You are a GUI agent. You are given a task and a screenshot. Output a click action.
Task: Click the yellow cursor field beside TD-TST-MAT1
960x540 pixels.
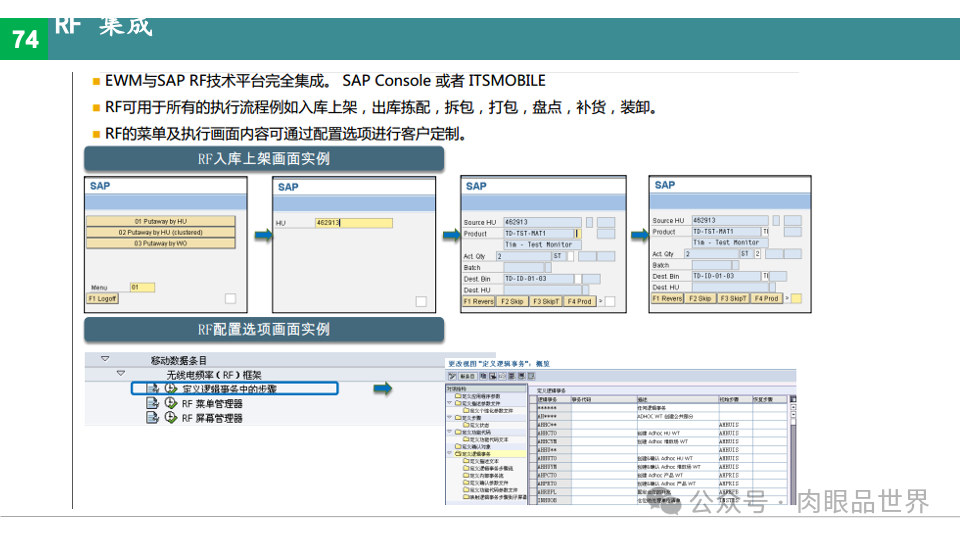tap(576, 233)
